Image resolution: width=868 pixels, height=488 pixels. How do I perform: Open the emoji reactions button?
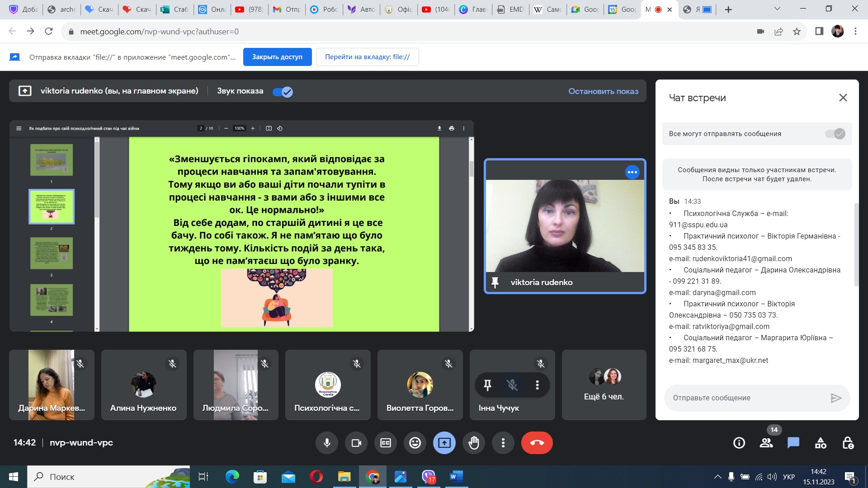[x=415, y=443]
